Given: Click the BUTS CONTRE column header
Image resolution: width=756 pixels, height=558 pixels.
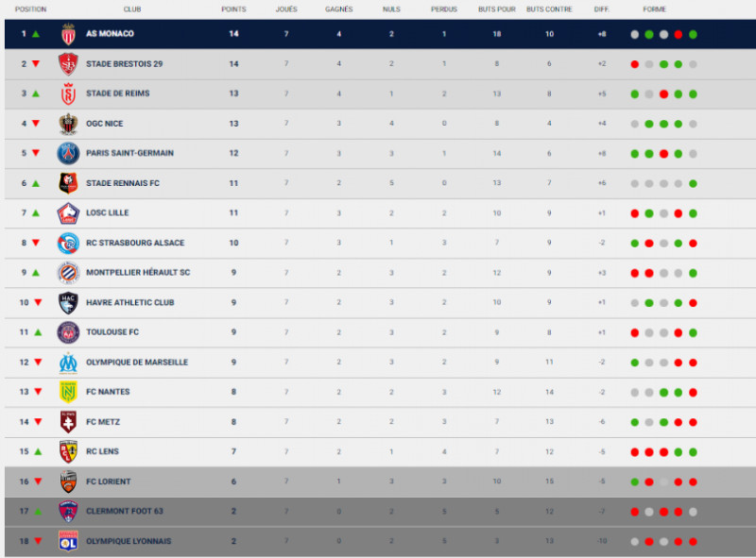Looking at the screenshot, I should [549, 9].
